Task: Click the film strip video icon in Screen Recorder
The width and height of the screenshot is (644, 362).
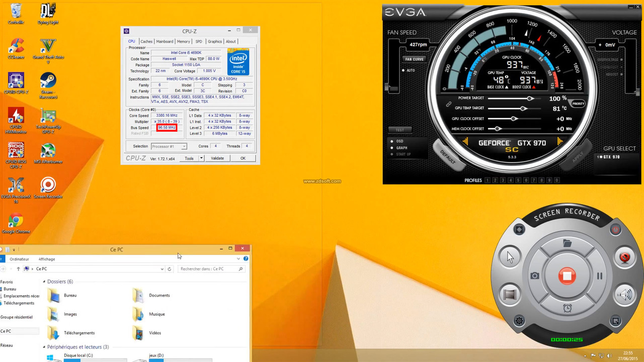Action: pos(509,295)
